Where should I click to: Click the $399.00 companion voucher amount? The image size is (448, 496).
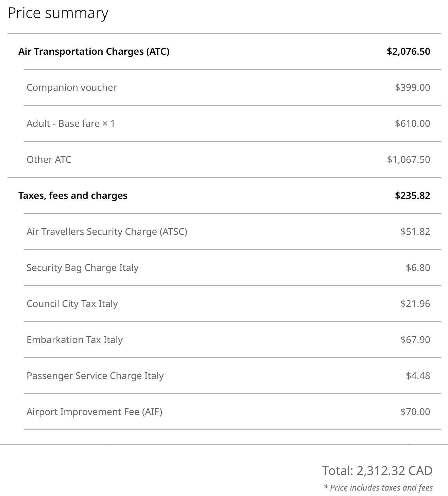click(412, 87)
